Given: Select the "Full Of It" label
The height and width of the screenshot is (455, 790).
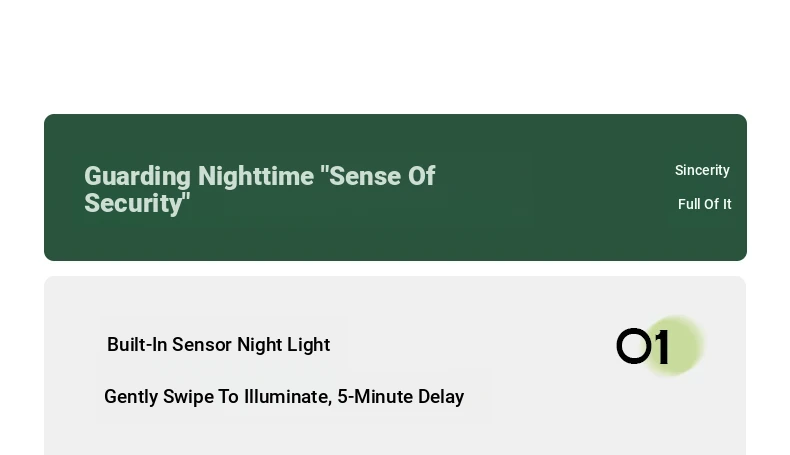Looking at the screenshot, I should [x=704, y=204].
